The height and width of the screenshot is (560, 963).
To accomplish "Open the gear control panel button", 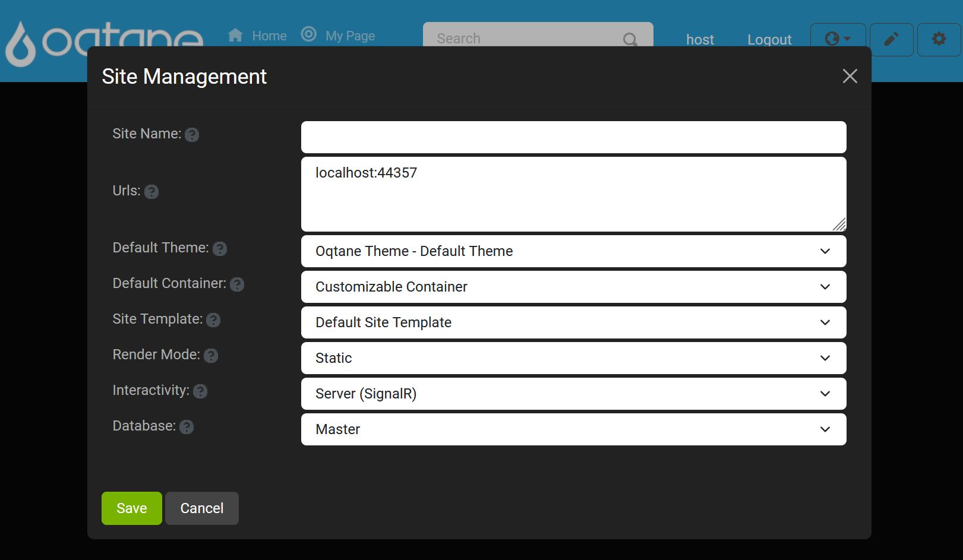I will click(x=939, y=39).
